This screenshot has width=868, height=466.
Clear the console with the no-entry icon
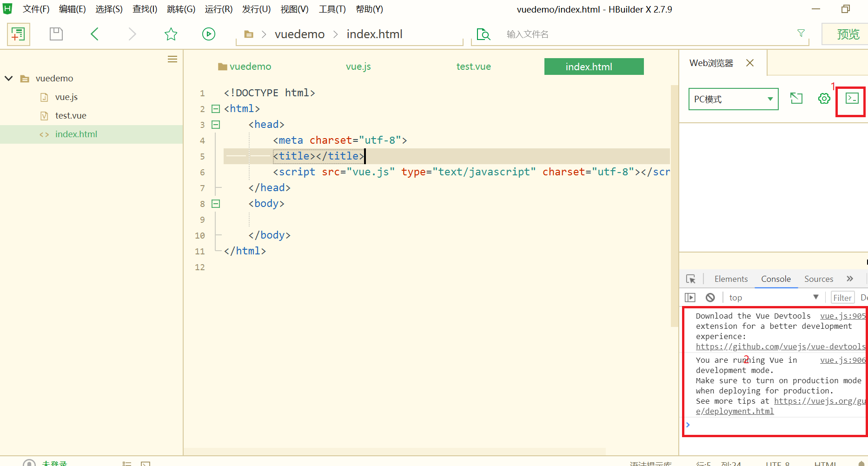[x=710, y=297]
